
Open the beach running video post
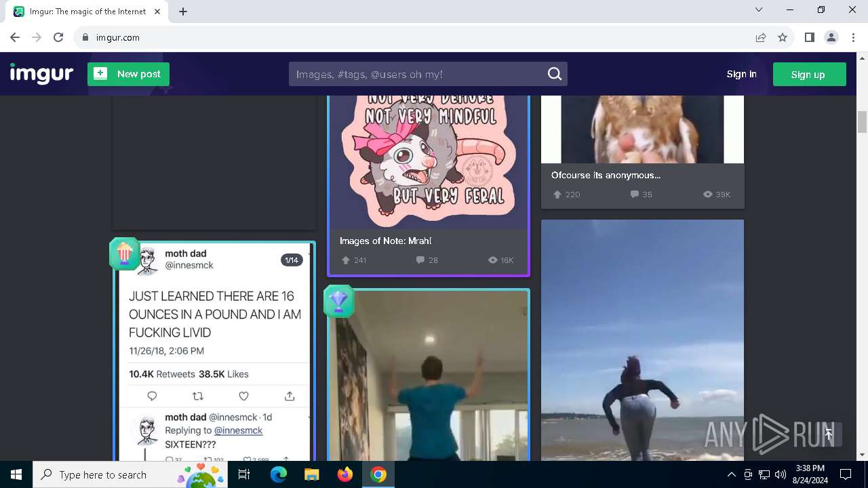(642, 340)
